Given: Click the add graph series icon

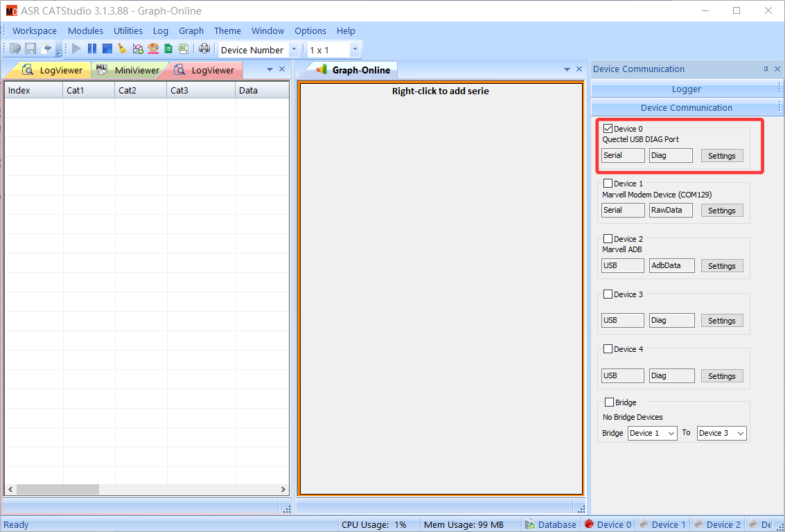Looking at the screenshot, I should click(x=138, y=48).
